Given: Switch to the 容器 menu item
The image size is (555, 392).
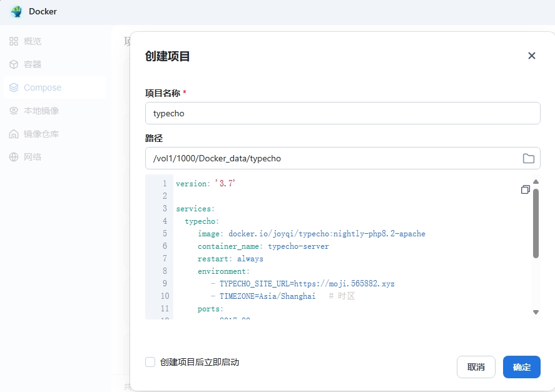Looking at the screenshot, I should click(33, 64).
